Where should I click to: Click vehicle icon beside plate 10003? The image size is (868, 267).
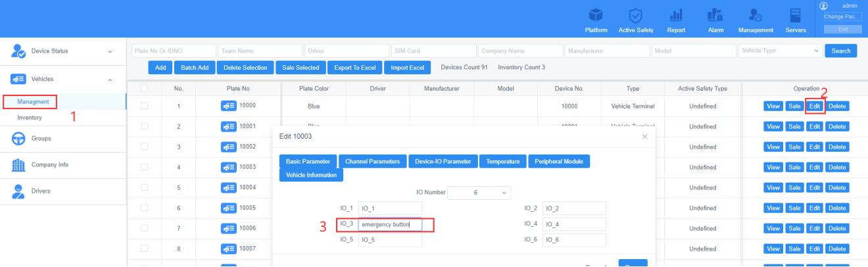[228, 167]
